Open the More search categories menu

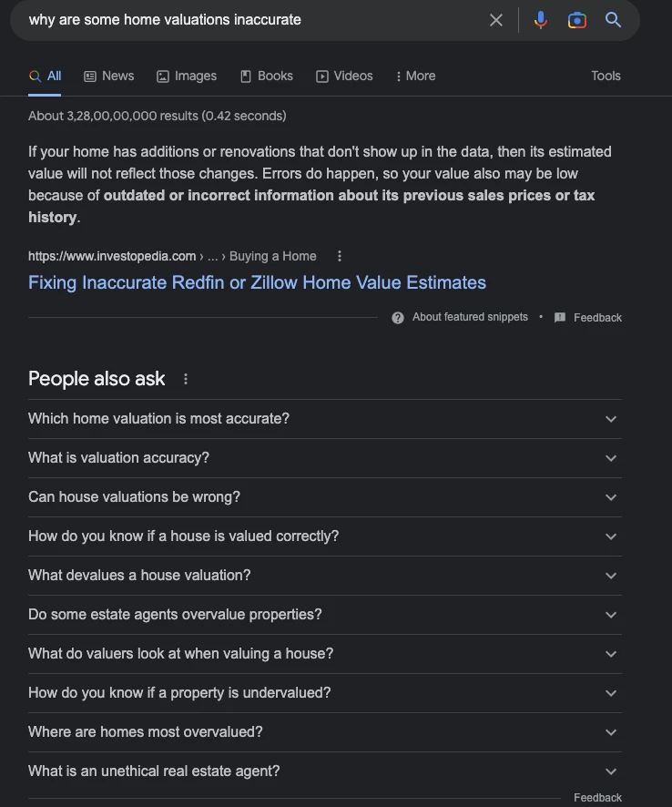pyautogui.click(x=415, y=77)
